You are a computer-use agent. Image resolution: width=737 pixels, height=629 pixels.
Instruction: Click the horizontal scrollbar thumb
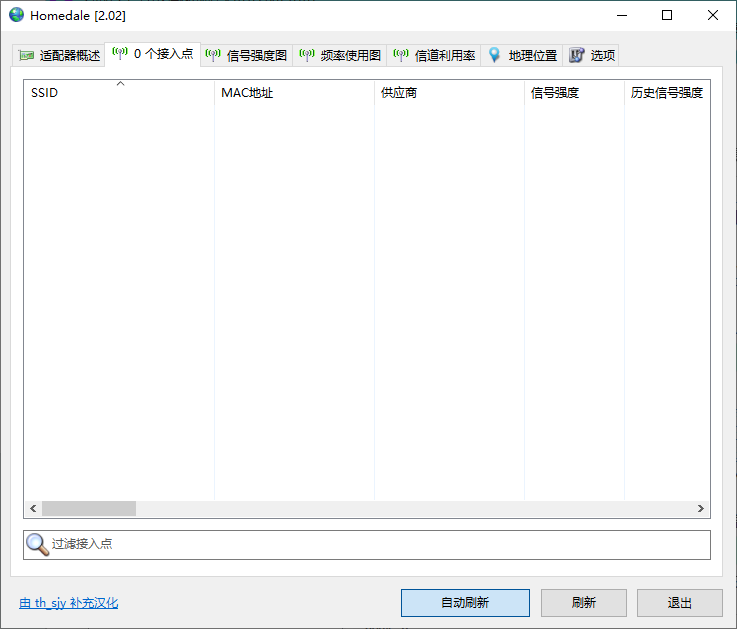point(89,508)
